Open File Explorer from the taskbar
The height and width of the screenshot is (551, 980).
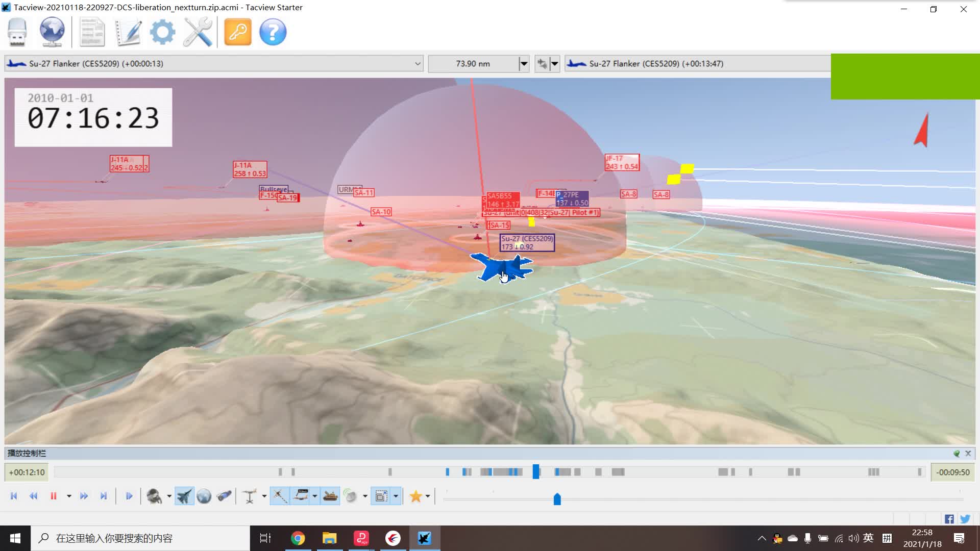tap(329, 538)
